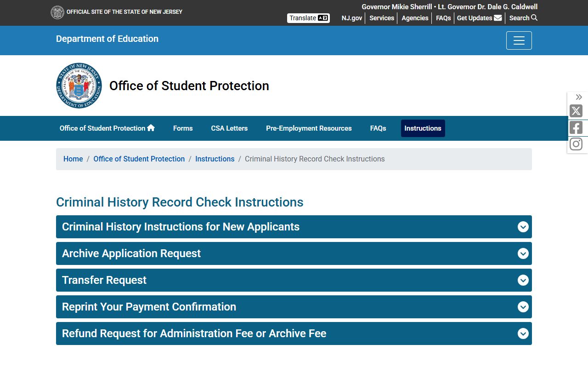Open the Agencies link in top bar
The width and height of the screenshot is (588, 368).
point(415,18)
